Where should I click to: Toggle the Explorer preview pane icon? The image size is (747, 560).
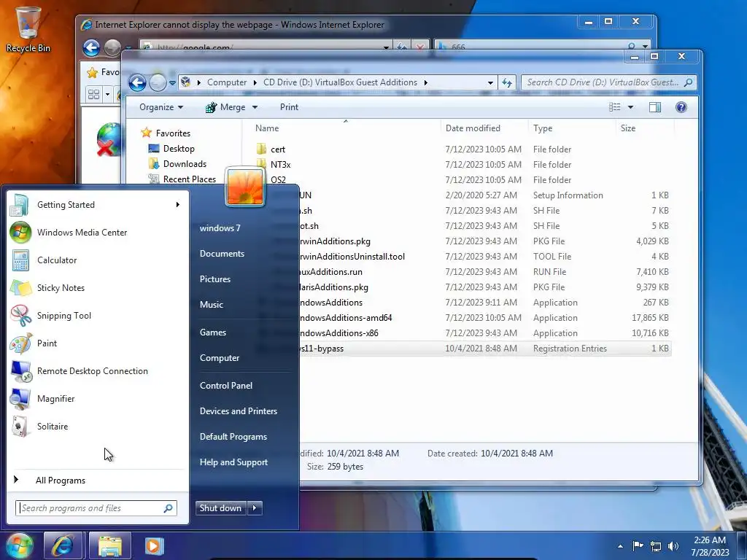point(655,107)
